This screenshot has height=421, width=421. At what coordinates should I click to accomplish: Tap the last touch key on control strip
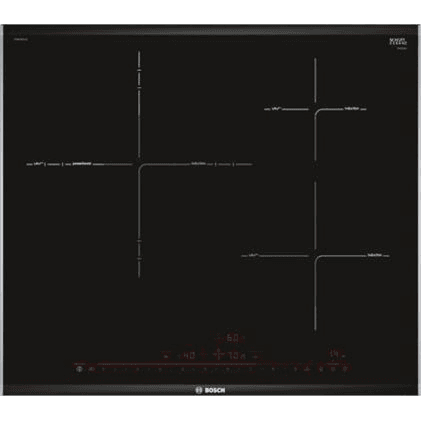coord(345,368)
